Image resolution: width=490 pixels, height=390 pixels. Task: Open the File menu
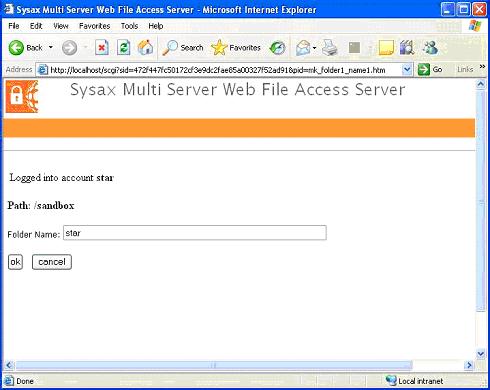(14, 26)
